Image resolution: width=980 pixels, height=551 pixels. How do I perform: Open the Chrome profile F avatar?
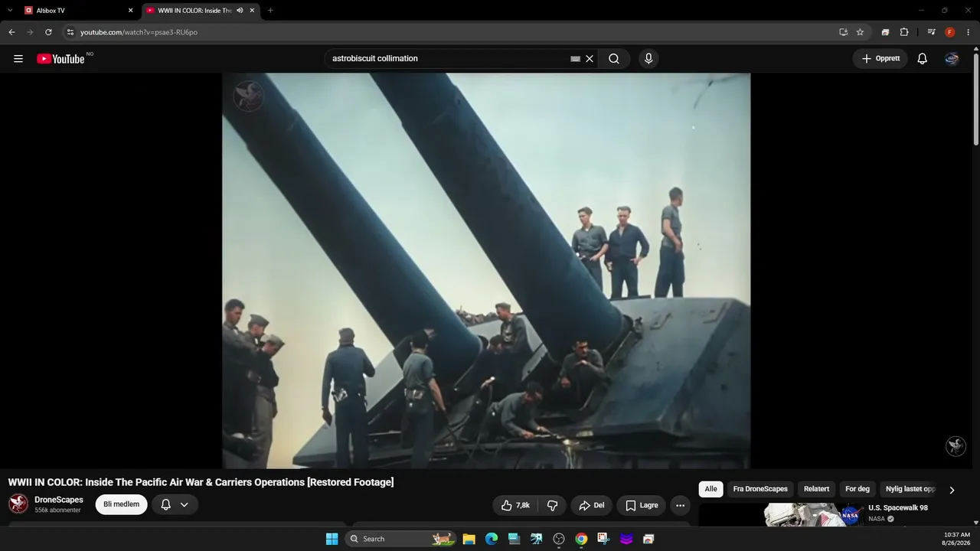click(950, 32)
